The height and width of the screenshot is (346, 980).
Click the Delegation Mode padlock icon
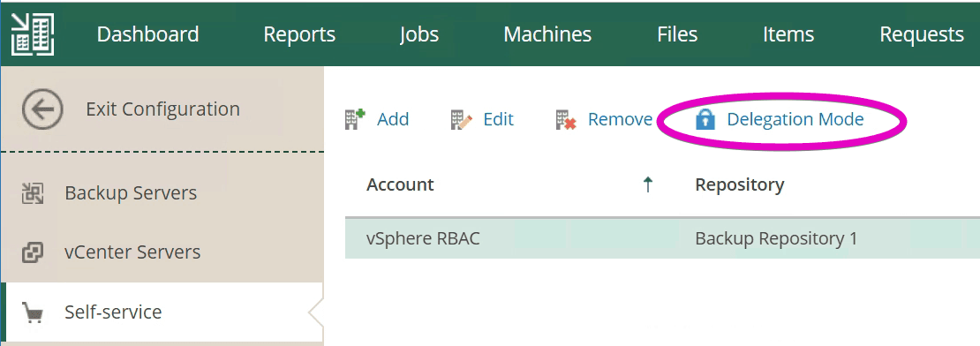[705, 118]
